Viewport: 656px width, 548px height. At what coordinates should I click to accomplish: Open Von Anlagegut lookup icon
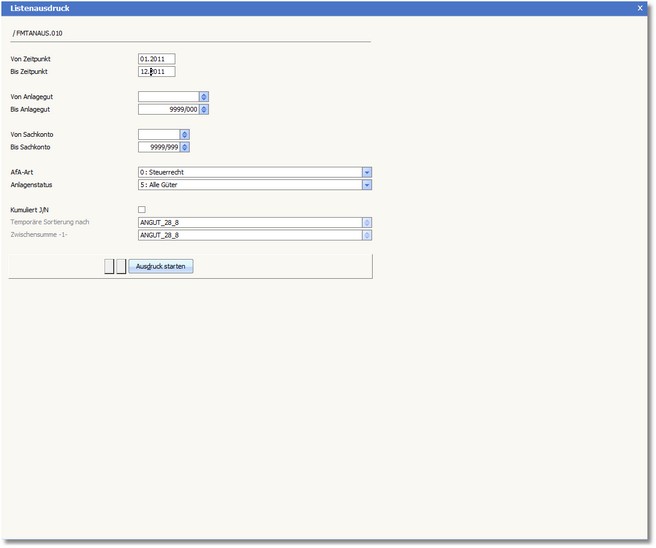pyautogui.click(x=204, y=97)
